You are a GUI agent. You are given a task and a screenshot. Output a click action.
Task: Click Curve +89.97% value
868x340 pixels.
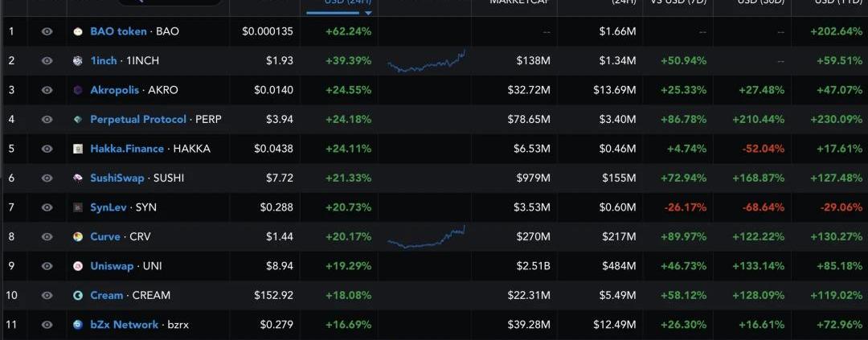click(684, 237)
